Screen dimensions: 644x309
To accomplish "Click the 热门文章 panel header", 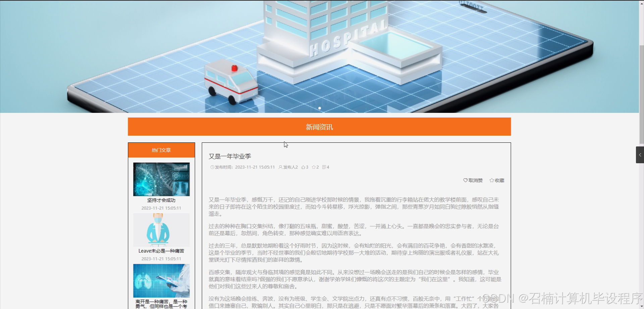I will pos(161,150).
